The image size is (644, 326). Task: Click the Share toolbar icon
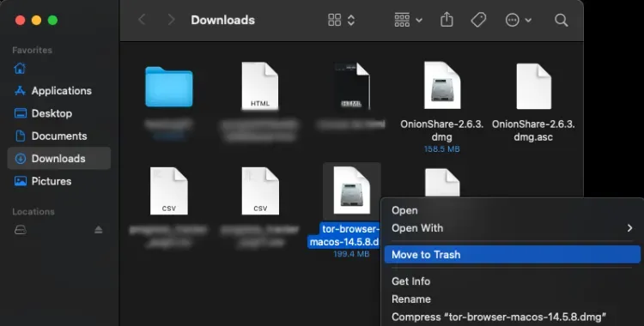pyautogui.click(x=447, y=20)
